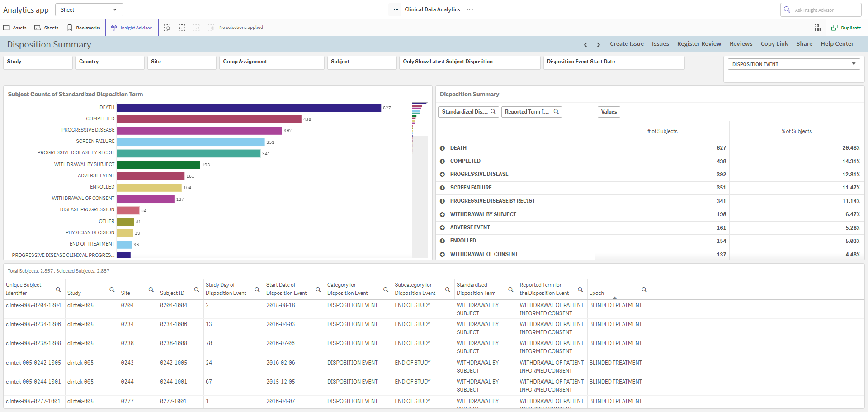This screenshot has height=412, width=868.
Task: Expand the WITHDRAWAL BY SUBJECT pivot row
Action: [x=442, y=214]
